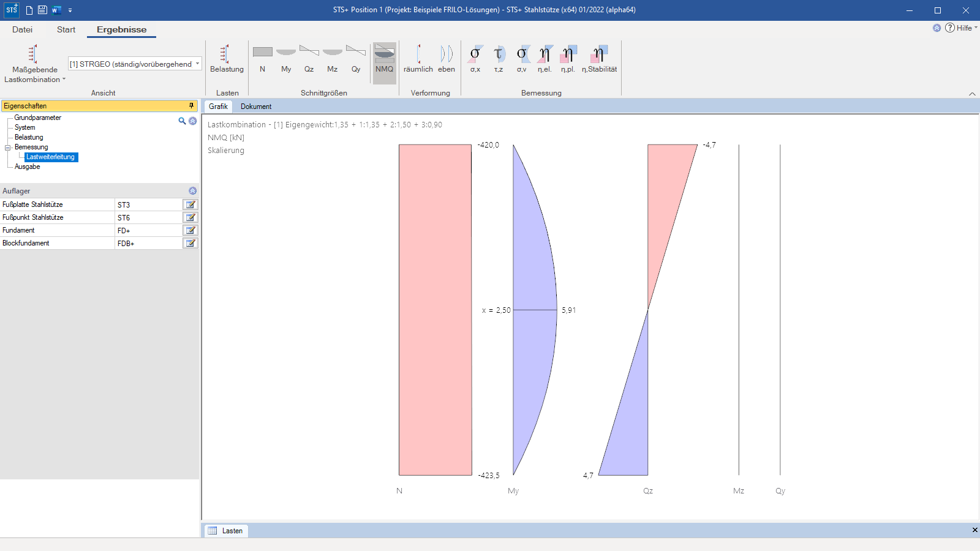Show σ,v equivalent stress results
The height and width of the screenshot is (551, 980).
coord(522,59)
